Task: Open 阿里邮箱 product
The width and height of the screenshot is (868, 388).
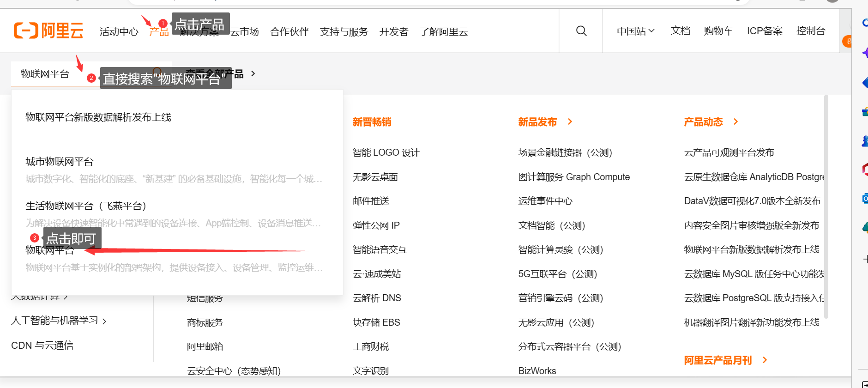Action: pos(205,346)
